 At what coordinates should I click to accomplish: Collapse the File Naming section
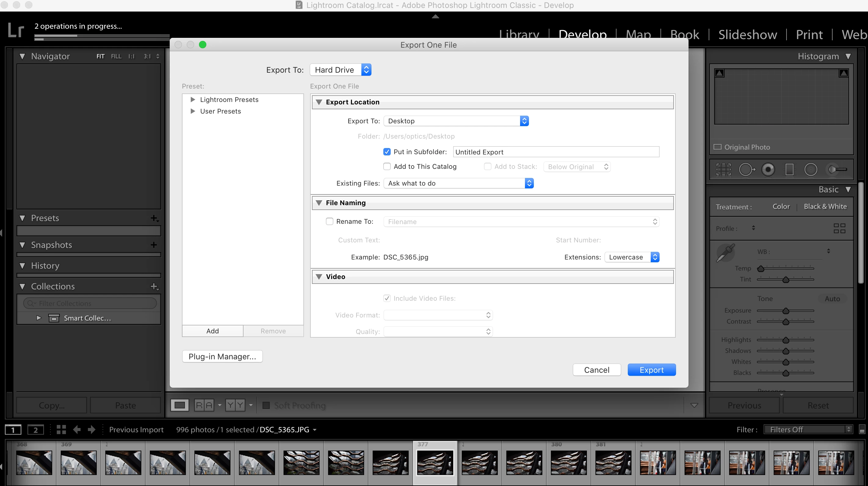point(319,203)
